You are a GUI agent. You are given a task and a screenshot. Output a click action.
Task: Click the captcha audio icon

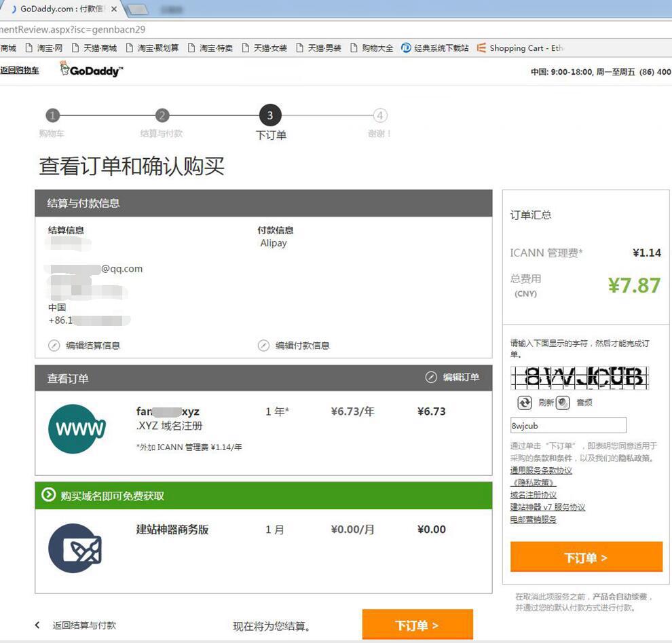pos(563,403)
